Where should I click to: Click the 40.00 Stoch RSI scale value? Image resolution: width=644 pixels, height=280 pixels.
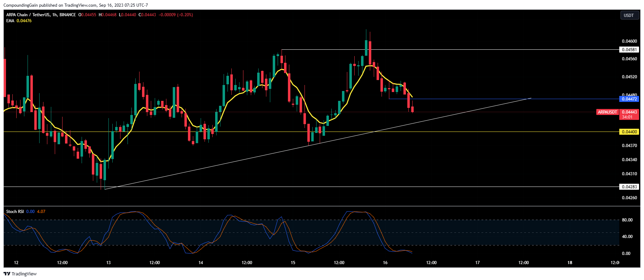[627, 237]
